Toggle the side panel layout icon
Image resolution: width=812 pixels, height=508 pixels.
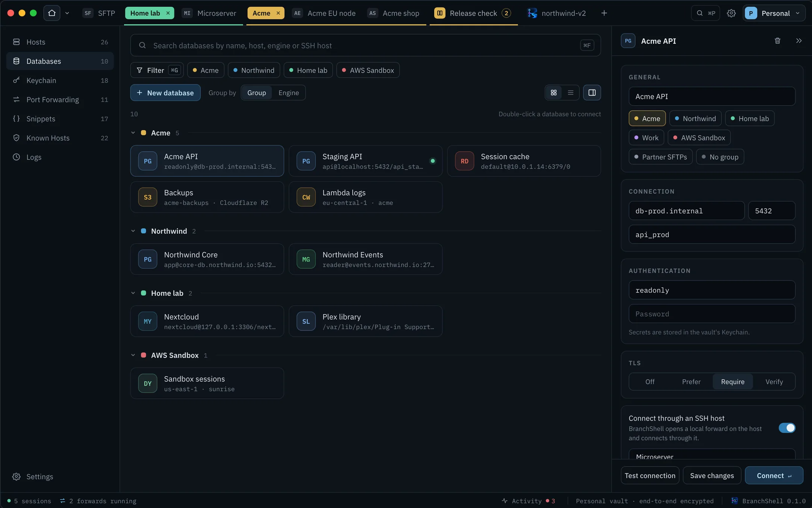tap(592, 93)
